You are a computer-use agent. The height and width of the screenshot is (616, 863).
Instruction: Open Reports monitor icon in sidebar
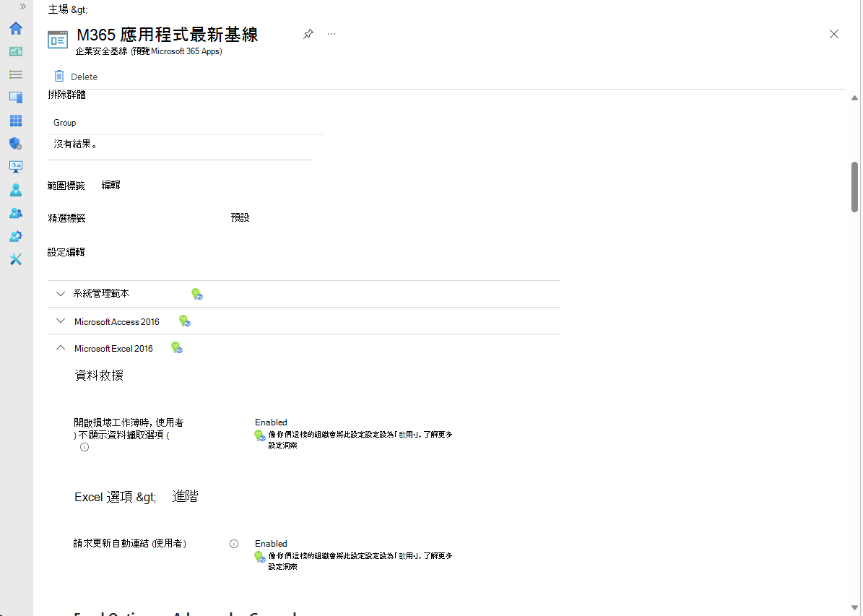click(16, 167)
